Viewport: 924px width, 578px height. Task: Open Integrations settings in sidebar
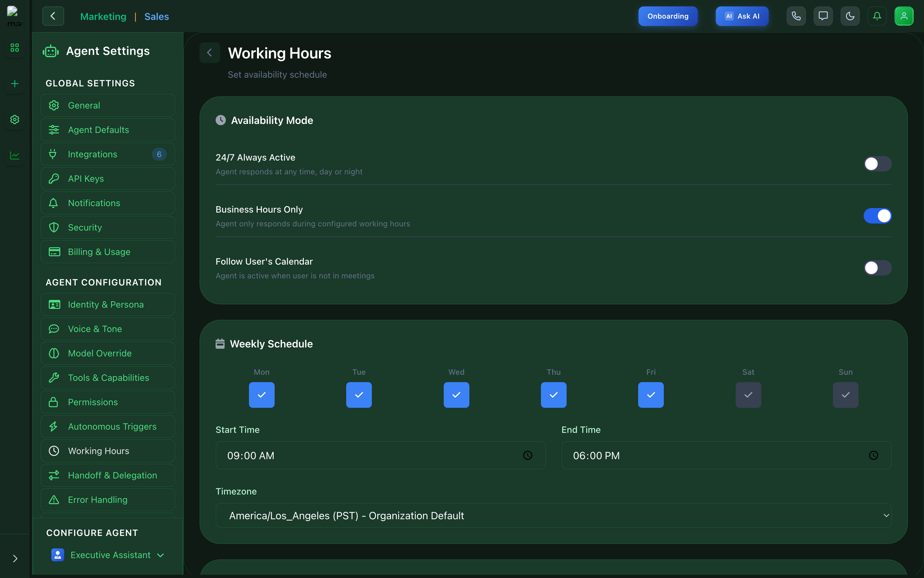tap(108, 154)
